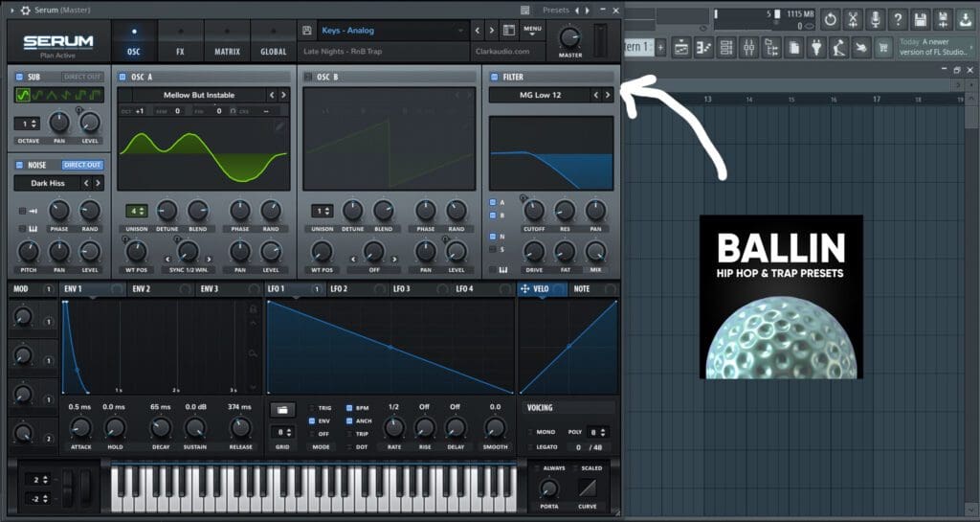This screenshot has width=980, height=522.
Task: Click the microphone recording icon in FL Studio
Action: pyautogui.click(x=875, y=19)
